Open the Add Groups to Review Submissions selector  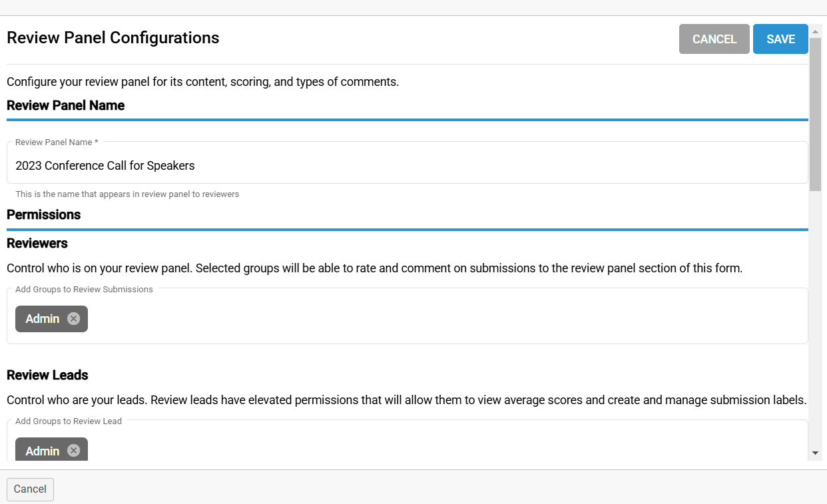[439, 319]
